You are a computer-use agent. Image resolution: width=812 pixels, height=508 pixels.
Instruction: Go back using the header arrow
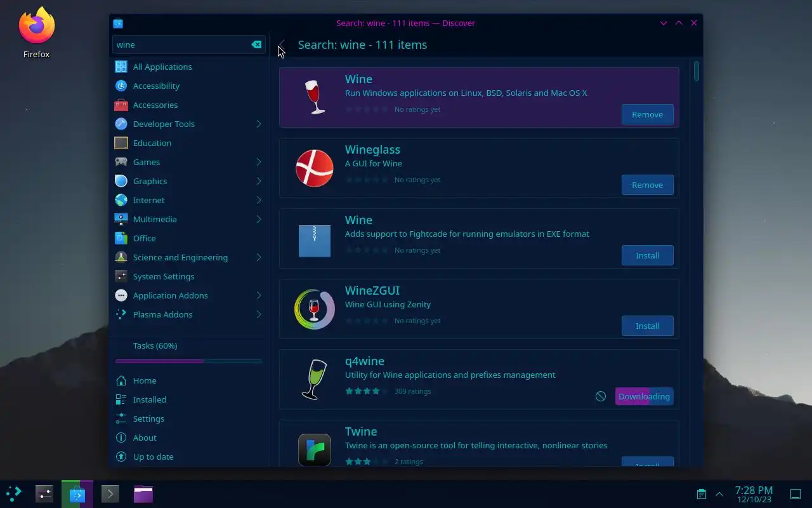pos(282,44)
